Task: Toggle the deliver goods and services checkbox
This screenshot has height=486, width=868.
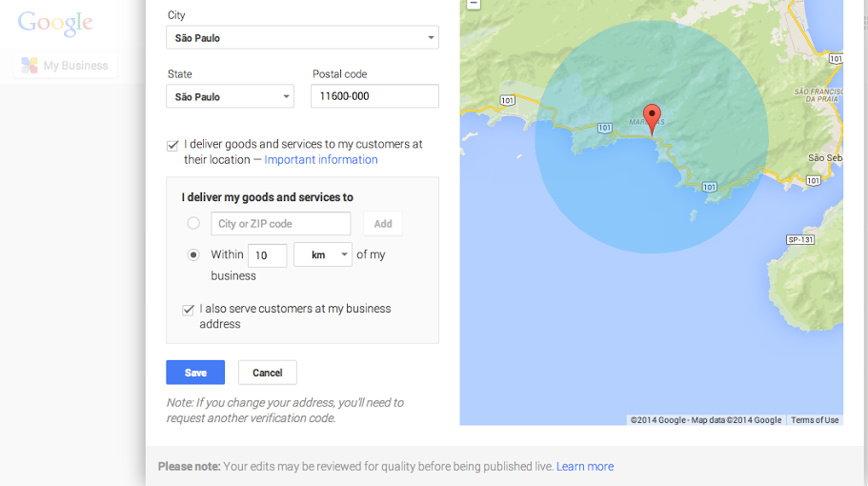Action: 172,146
